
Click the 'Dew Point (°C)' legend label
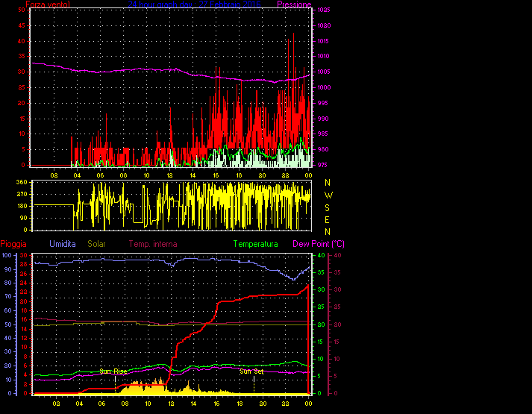click(319, 244)
